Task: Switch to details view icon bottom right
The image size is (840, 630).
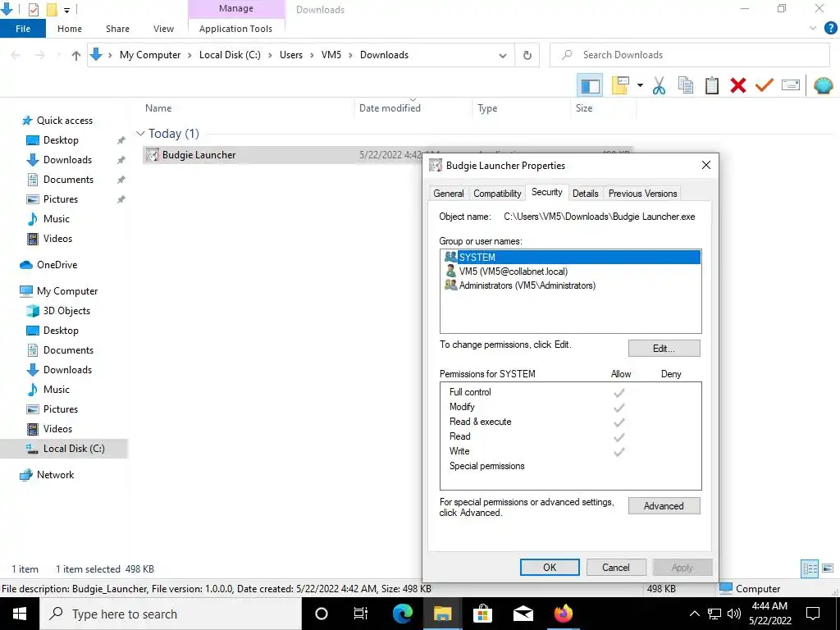Action: (810, 568)
